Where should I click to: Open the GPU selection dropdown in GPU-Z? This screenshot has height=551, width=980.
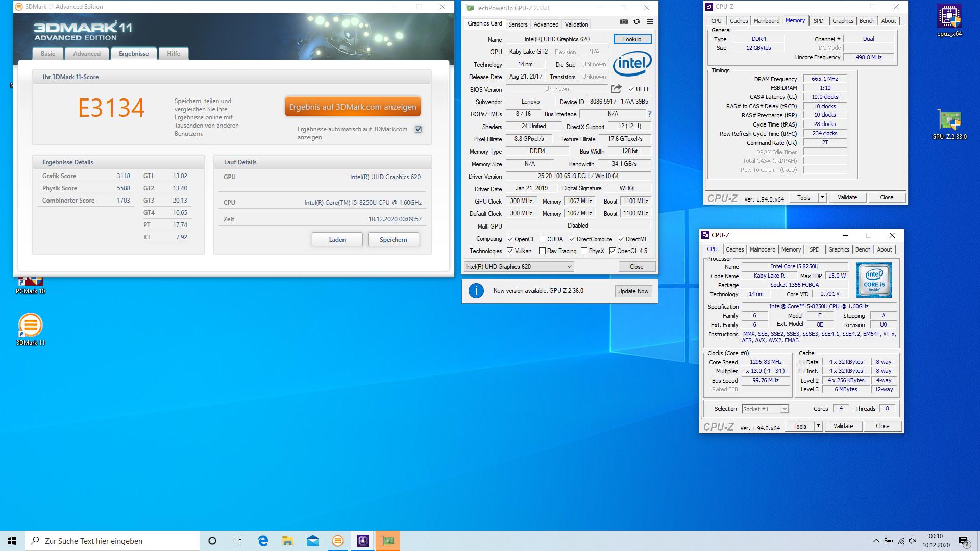point(519,267)
